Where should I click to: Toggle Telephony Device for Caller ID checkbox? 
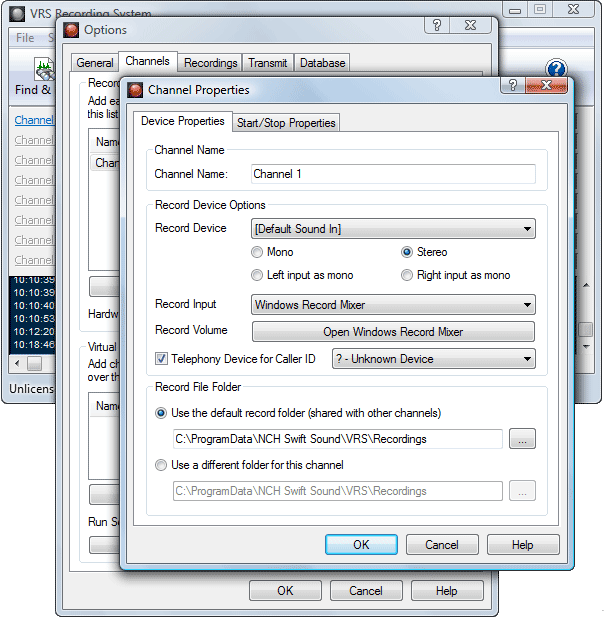161,359
